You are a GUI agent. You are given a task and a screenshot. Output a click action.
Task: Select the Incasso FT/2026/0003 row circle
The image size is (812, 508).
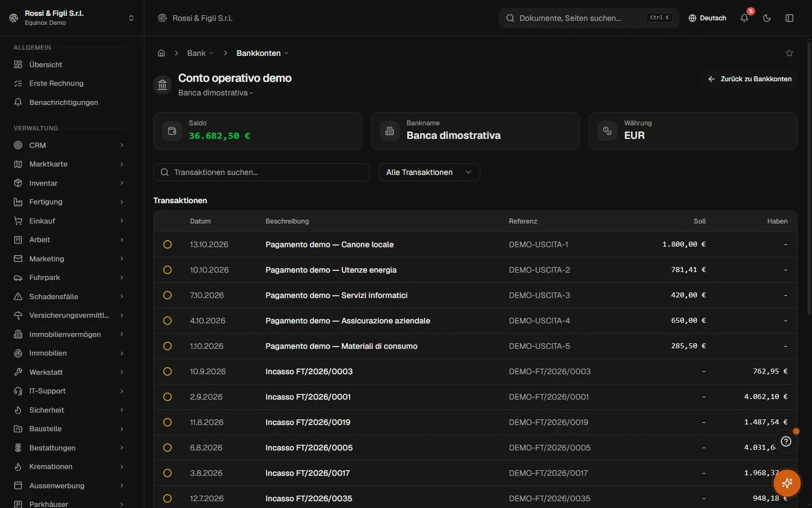point(167,371)
